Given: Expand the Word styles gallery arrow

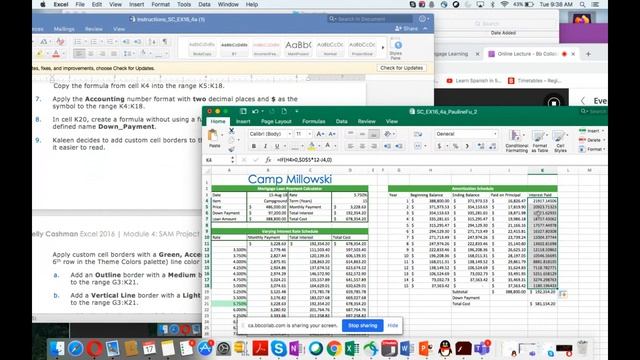Looking at the screenshot, I should [383, 48].
